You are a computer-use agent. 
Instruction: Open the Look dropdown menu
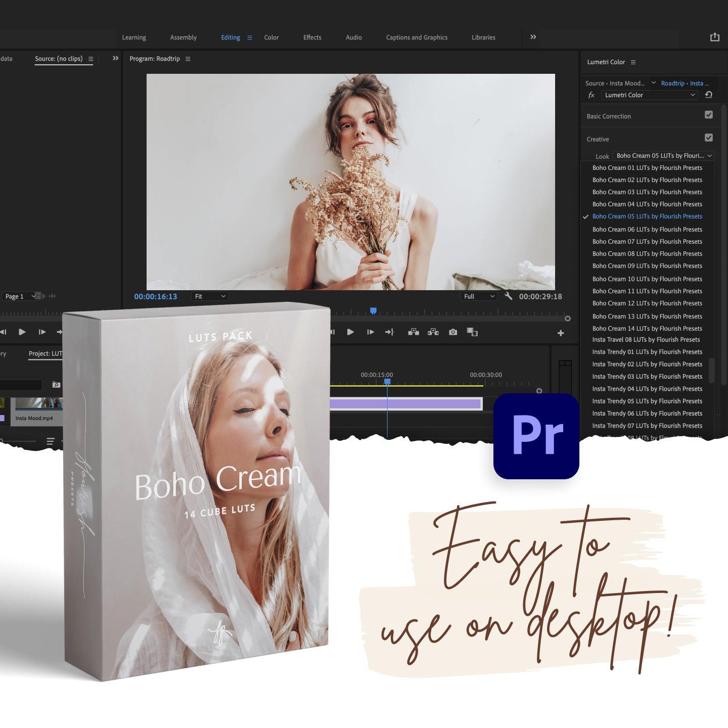[663, 156]
